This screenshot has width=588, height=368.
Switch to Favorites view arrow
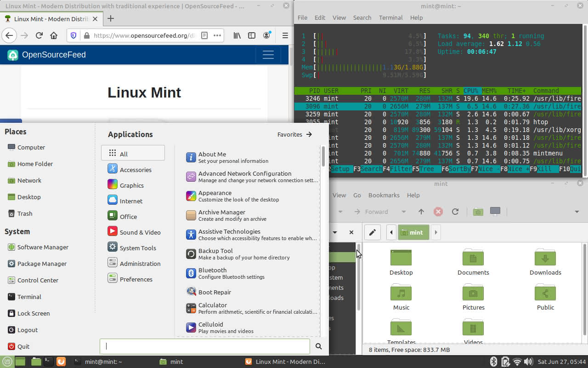coord(295,134)
